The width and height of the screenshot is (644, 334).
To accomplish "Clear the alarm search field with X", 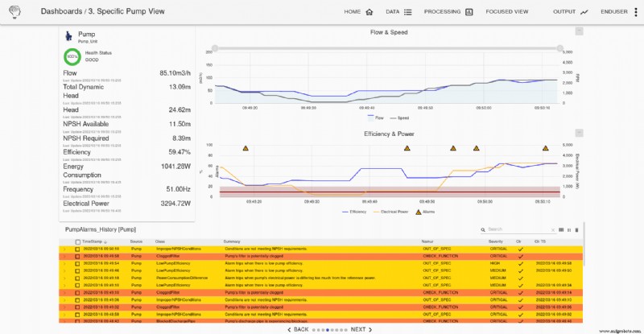I will [553, 229].
